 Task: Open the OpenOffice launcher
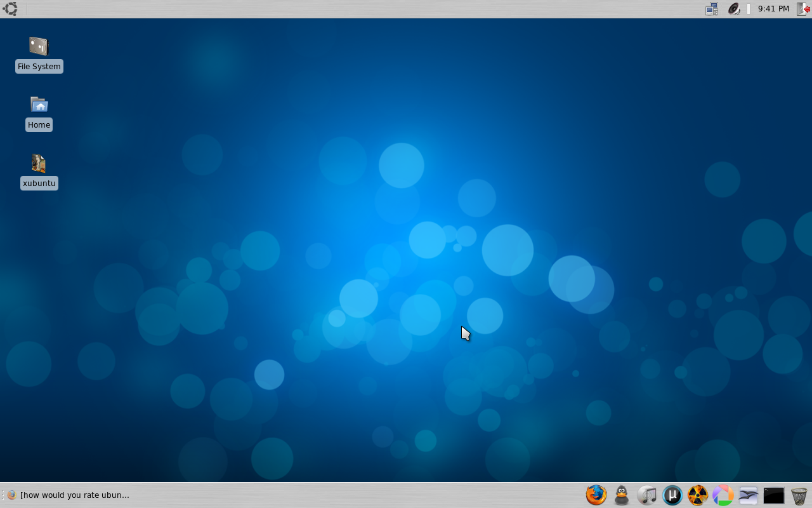pyautogui.click(x=749, y=495)
